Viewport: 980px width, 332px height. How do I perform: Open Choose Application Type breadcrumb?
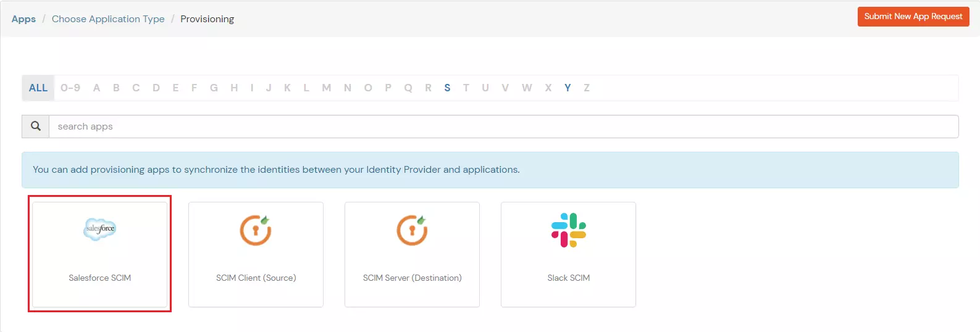click(x=108, y=19)
